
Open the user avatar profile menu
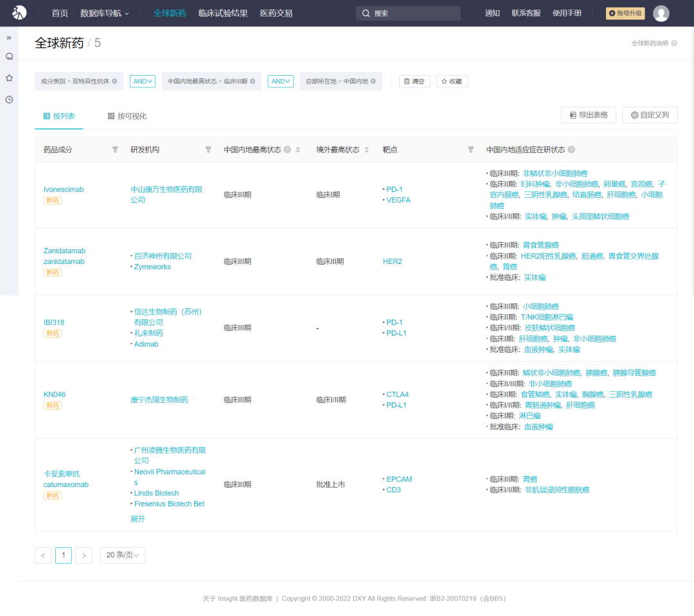point(661,13)
